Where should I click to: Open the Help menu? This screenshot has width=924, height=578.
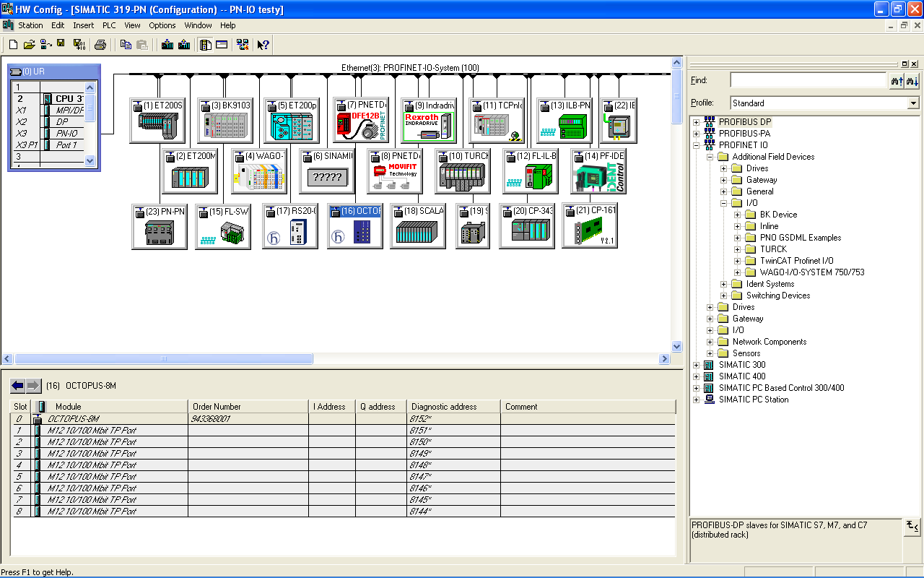pyautogui.click(x=228, y=25)
